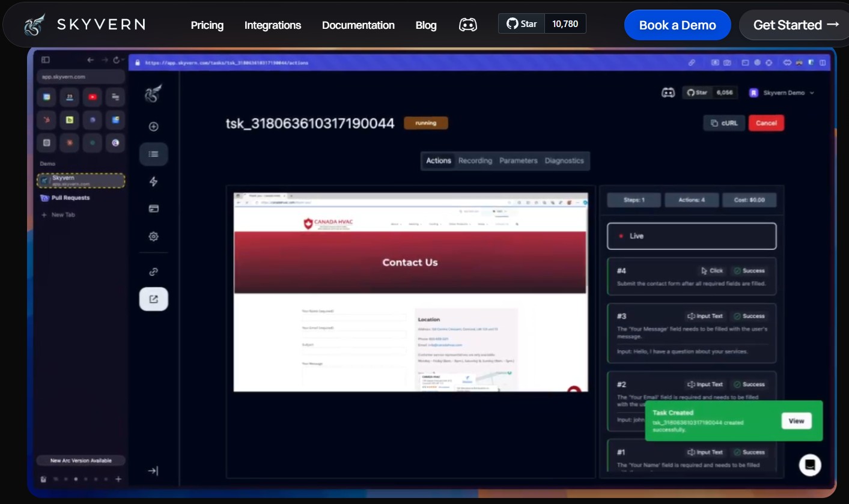
Task: Click the Cost: $0.00 indicator
Action: [x=749, y=200]
